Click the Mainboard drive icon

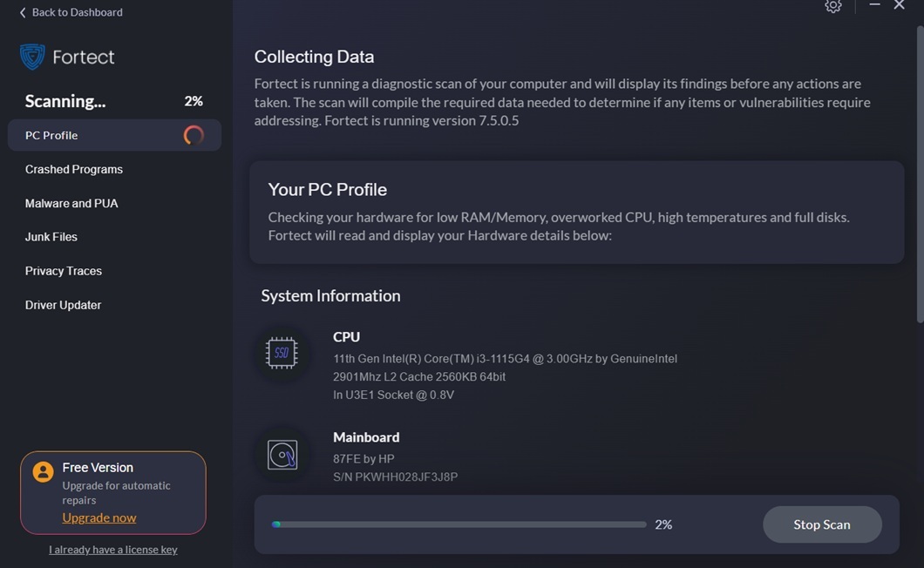tap(282, 455)
